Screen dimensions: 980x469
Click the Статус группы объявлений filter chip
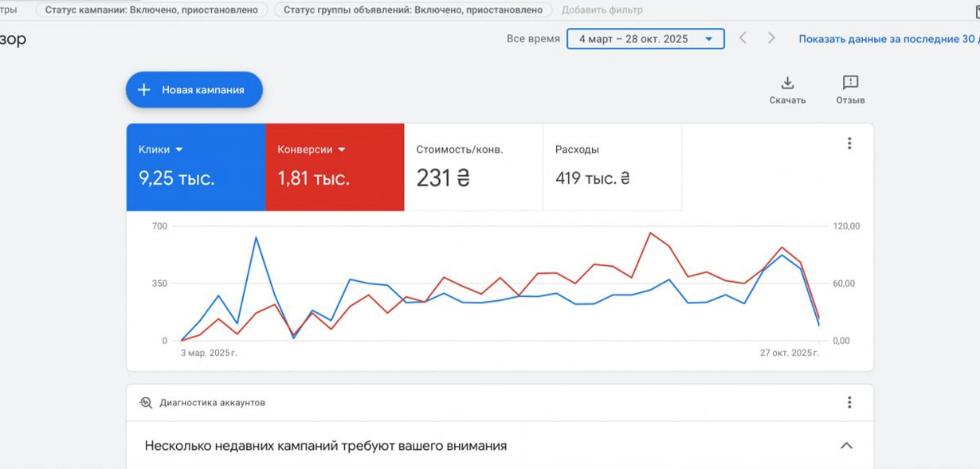[413, 10]
